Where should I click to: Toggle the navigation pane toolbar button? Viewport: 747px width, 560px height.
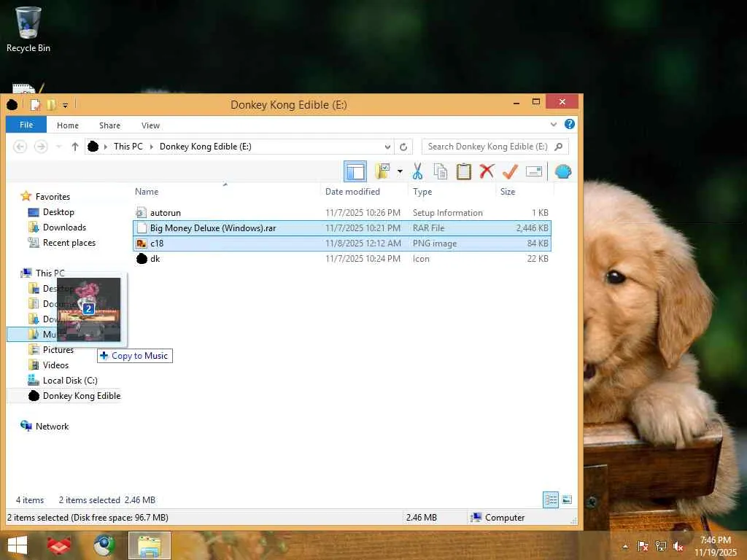pyautogui.click(x=355, y=171)
